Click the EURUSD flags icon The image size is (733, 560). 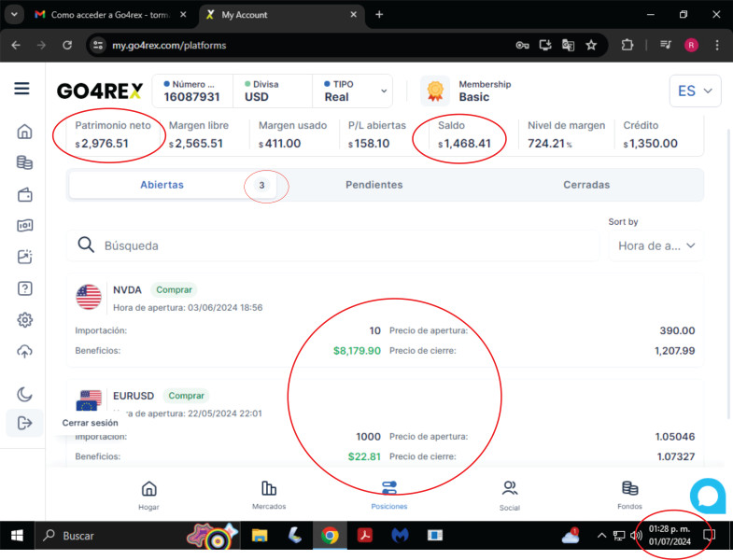coord(89,401)
